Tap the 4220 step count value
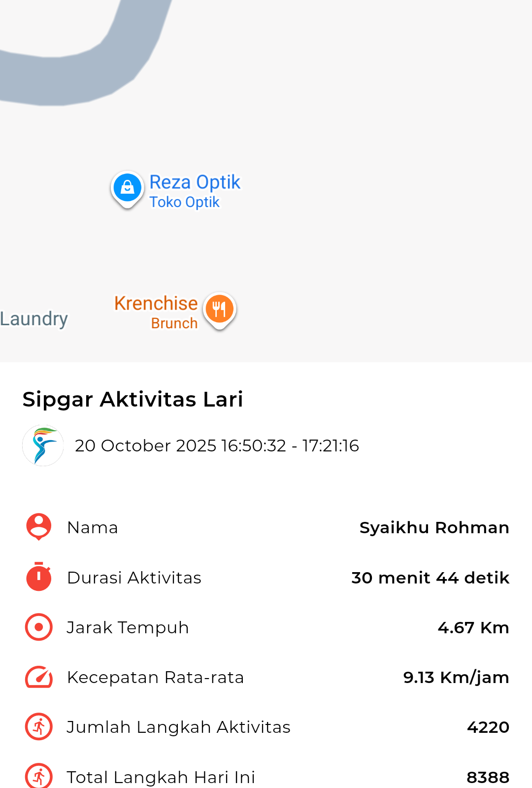The height and width of the screenshot is (788, 532). [x=488, y=727]
